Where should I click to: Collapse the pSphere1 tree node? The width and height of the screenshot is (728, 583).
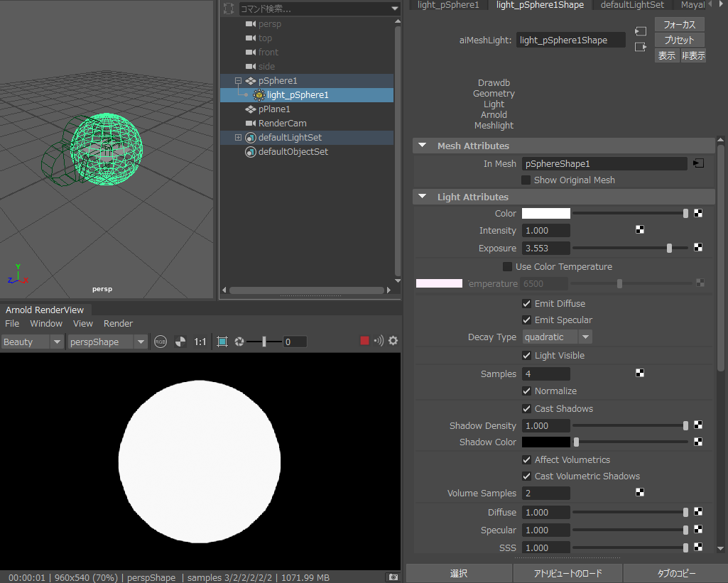pyautogui.click(x=238, y=81)
